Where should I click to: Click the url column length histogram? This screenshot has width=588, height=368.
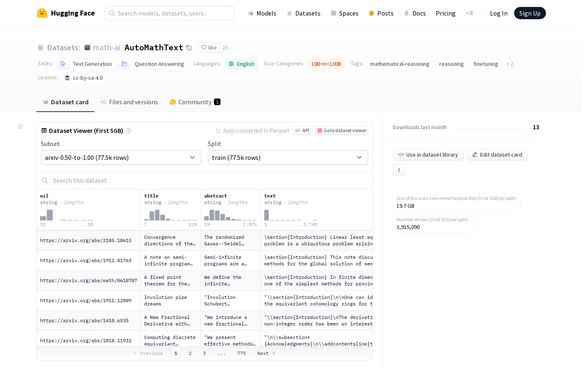click(x=67, y=215)
